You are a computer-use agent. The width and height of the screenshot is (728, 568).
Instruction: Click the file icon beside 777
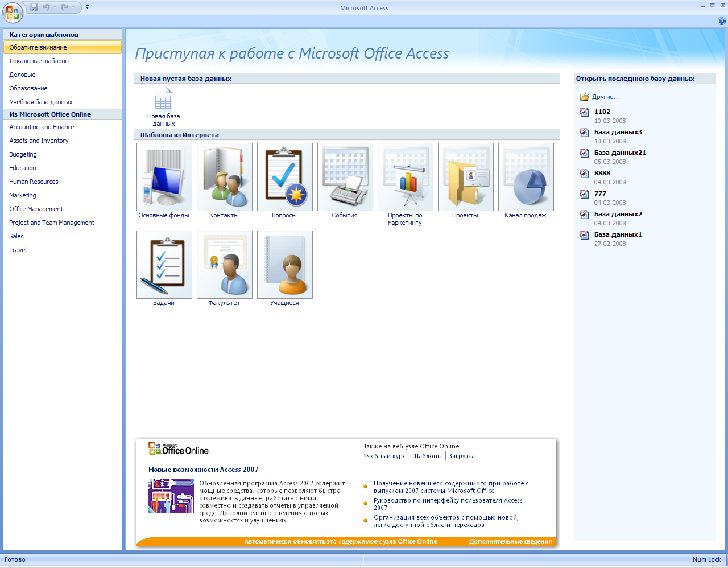point(584,194)
